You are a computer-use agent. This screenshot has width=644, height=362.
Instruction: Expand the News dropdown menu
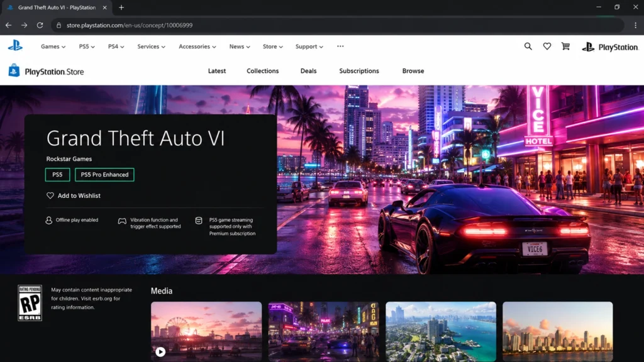click(240, 47)
